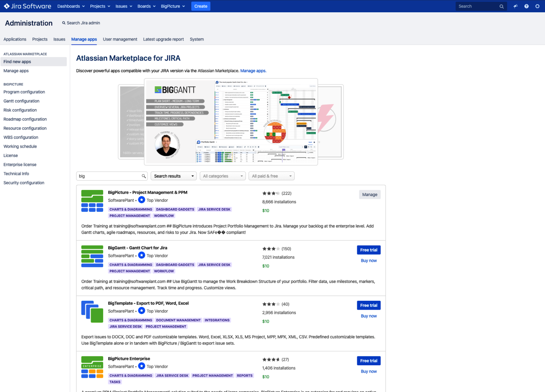Switch to the Projects admin tab
The width and height of the screenshot is (545, 392).
pos(40,39)
